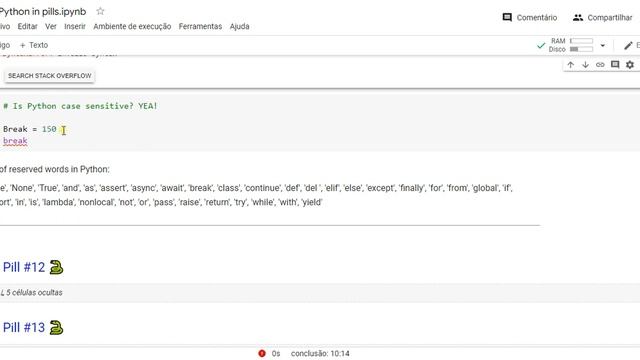Click the snake emoji beside Pill #12

click(56, 267)
